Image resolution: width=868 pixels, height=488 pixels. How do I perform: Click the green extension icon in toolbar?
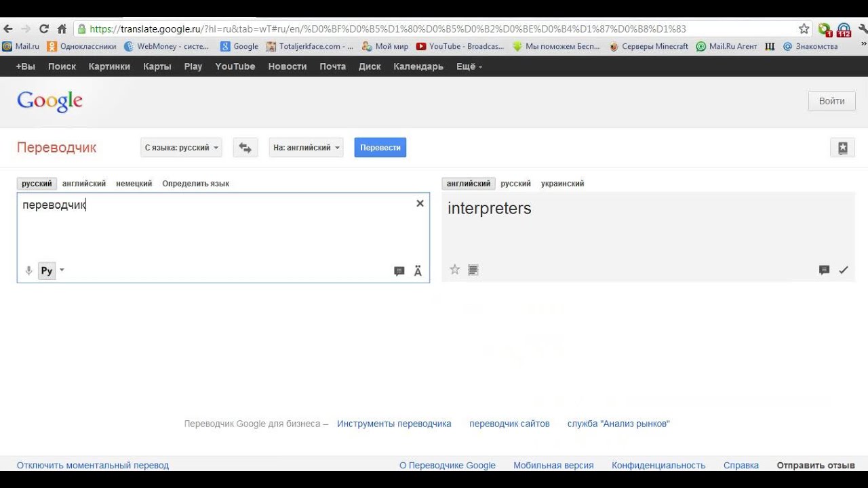pos(825,29)
